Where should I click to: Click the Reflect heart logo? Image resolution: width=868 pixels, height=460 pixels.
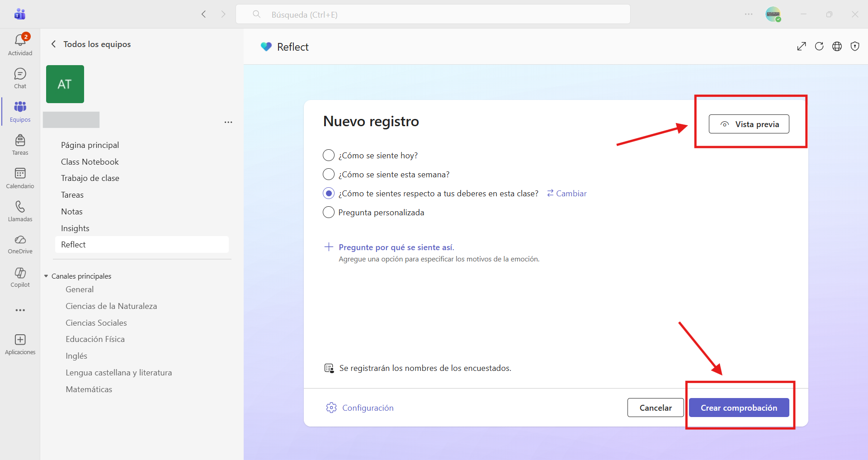[x=266, y=47]
